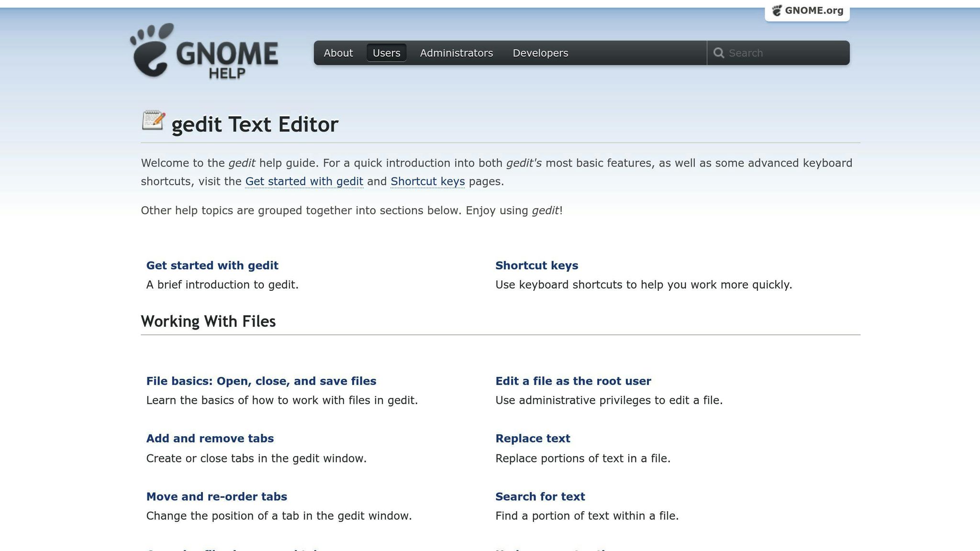The width and height of the screenshot is (980, 551).
Task: Open the 'Move and re-order tabs' topic
Action: coord(217,496)
